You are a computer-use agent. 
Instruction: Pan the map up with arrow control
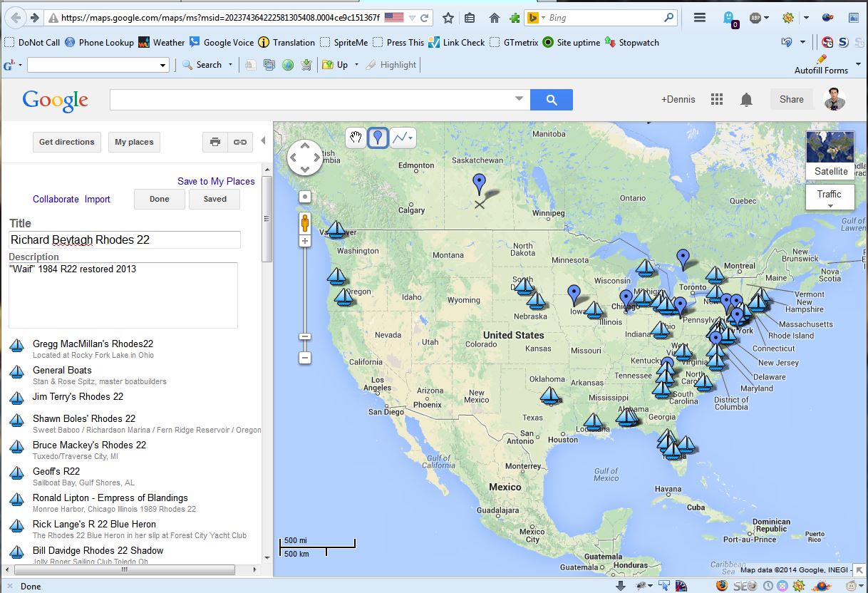coord(305,146)
